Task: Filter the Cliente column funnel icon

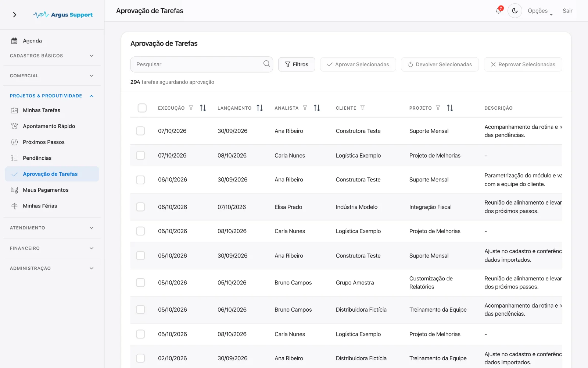Action: point(362,108)
